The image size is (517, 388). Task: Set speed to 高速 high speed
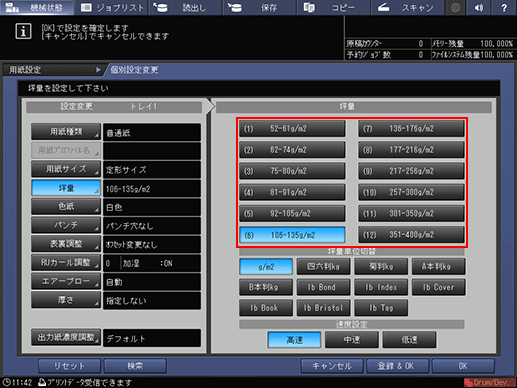pyautogui.click(x=294, y=340)
